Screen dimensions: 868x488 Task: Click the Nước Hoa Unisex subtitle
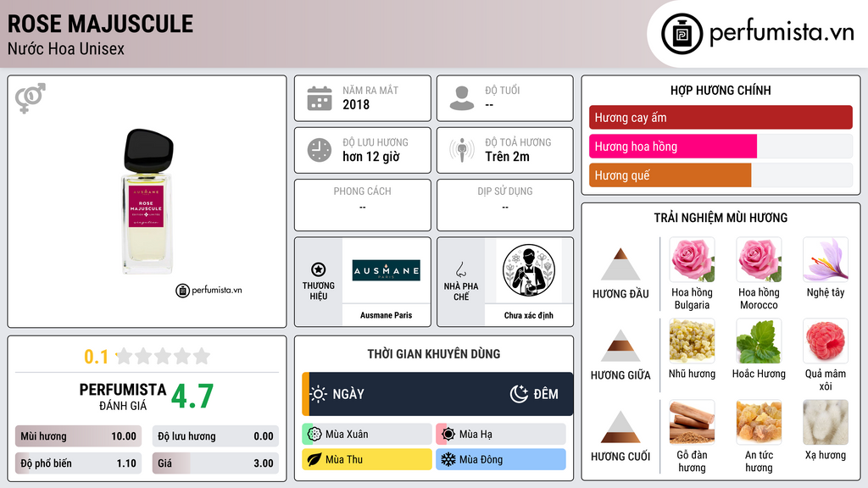coord(66,49)
